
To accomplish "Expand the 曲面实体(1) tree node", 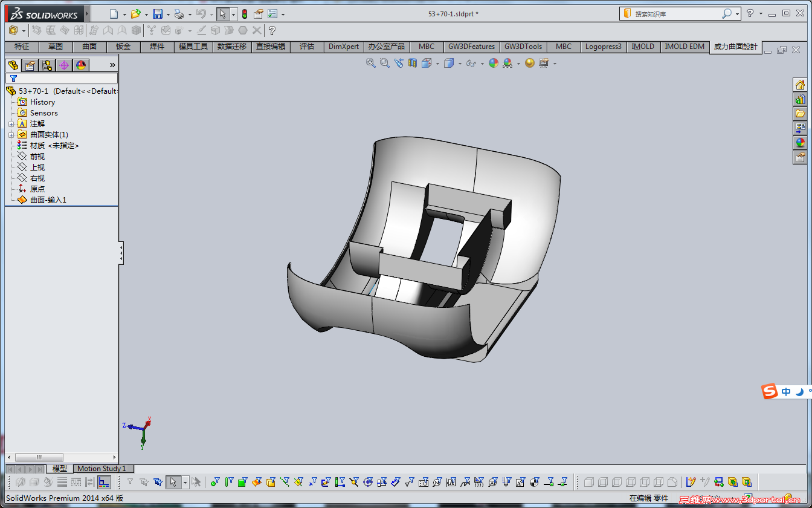I will click(x=11, y=135).
